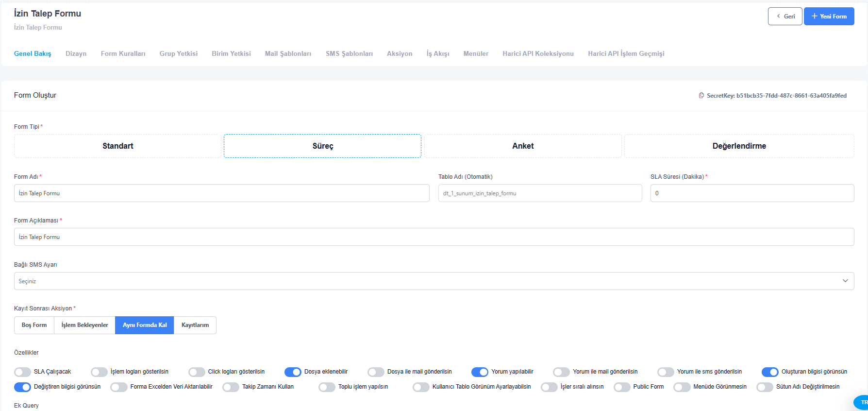Select the Standart form type
The image size is (868, 411).
[117, 146]
